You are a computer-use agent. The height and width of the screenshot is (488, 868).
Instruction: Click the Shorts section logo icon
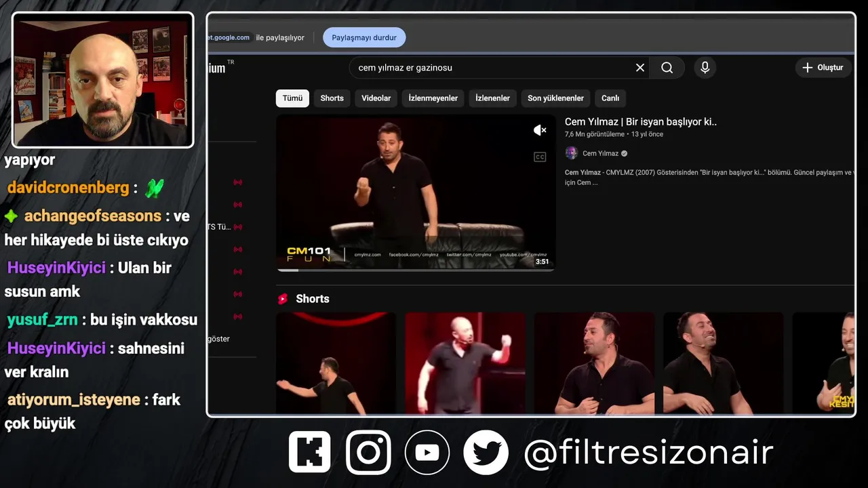pyautogui.click(x=283, y=299)
